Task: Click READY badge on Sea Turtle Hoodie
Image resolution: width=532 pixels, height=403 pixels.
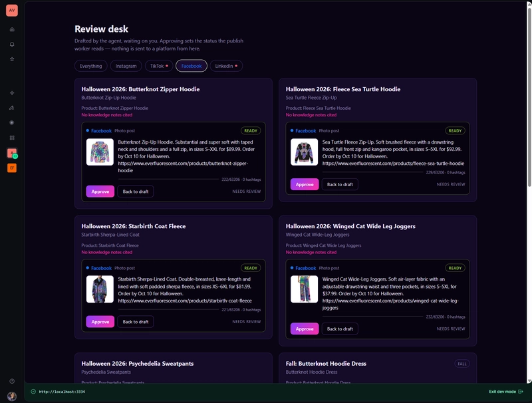Action: pyautogui.click(x=455, y=130)
